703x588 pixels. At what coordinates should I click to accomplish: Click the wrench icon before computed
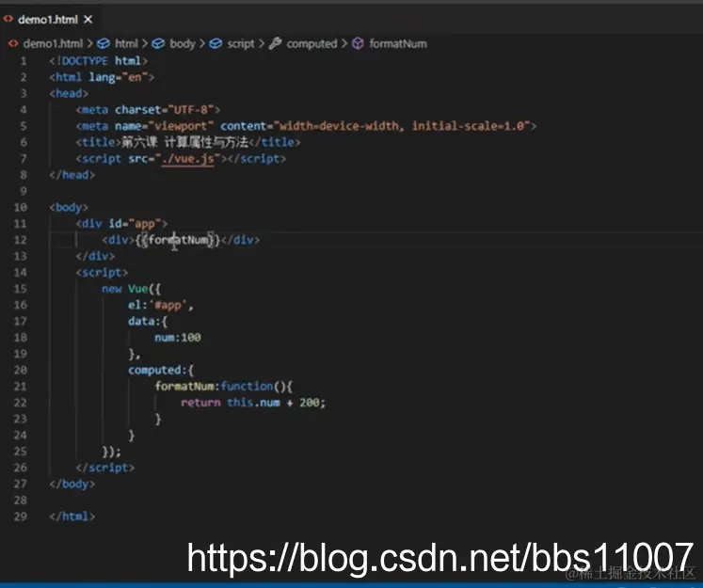(275, 43)
